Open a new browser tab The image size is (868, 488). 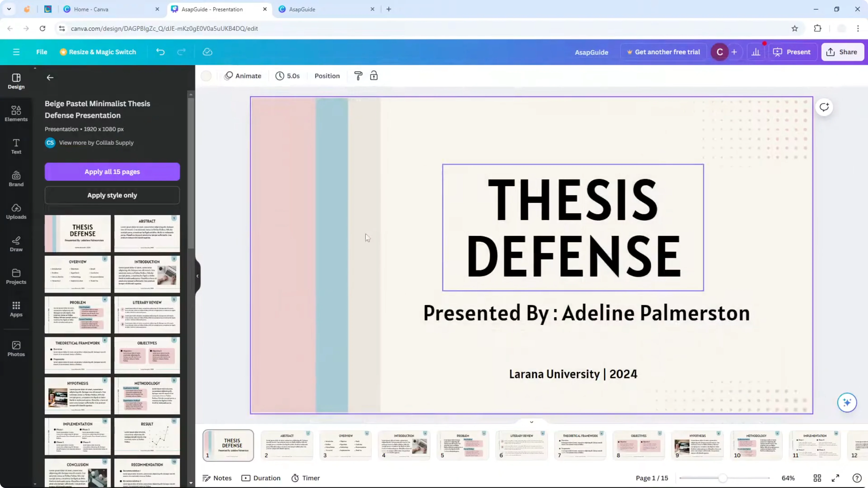388,9
